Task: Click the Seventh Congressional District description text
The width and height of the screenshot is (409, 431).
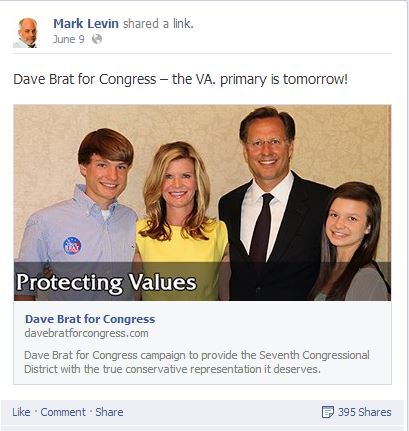Action: (x=197, y=362)
